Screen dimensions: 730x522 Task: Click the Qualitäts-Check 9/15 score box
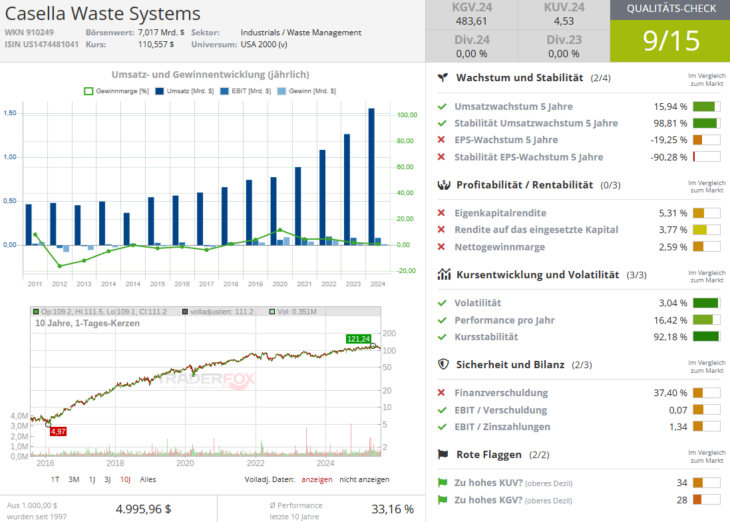coord(670,41)
